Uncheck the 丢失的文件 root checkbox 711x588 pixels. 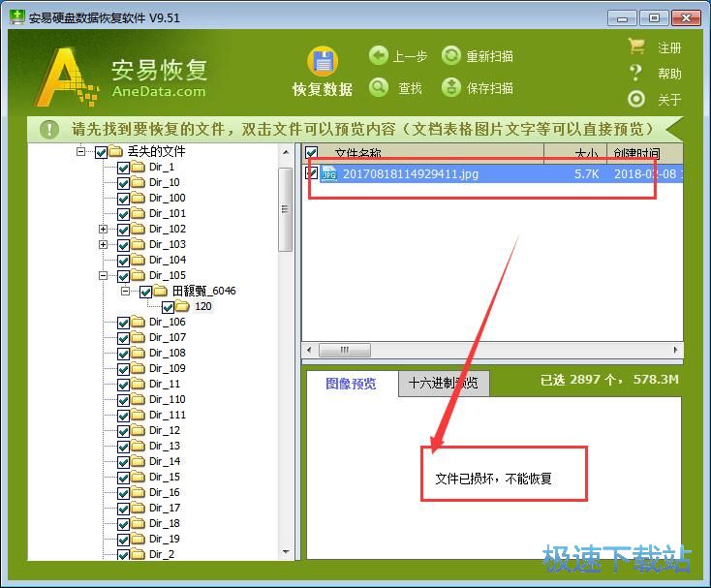[x=101, y=152]
